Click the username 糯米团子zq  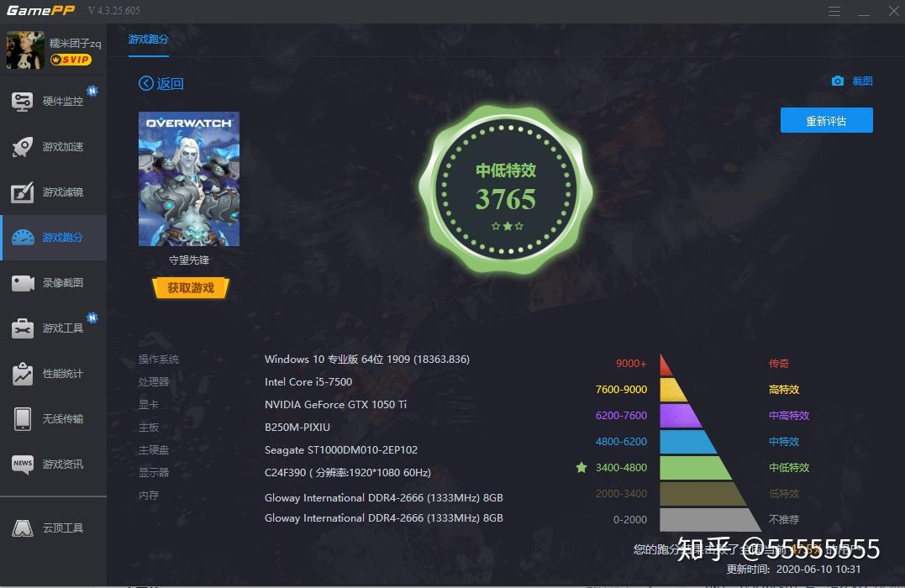(x=75, y=44)
